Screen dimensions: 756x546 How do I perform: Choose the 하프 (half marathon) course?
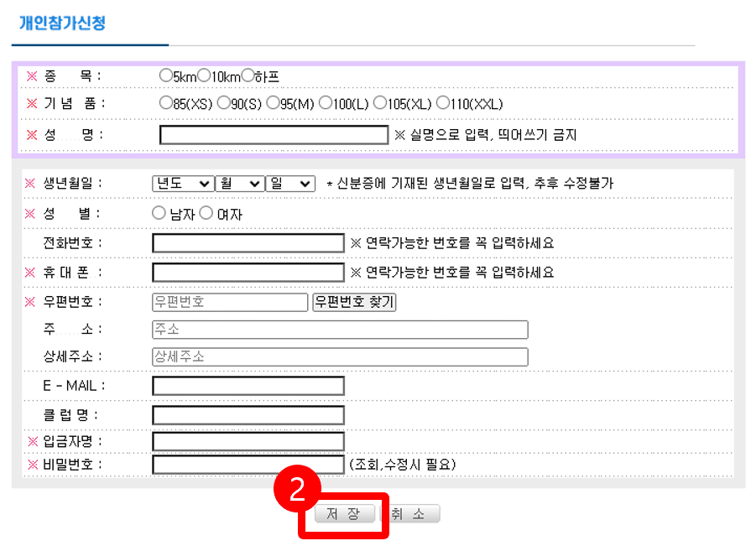coord(248,75)
